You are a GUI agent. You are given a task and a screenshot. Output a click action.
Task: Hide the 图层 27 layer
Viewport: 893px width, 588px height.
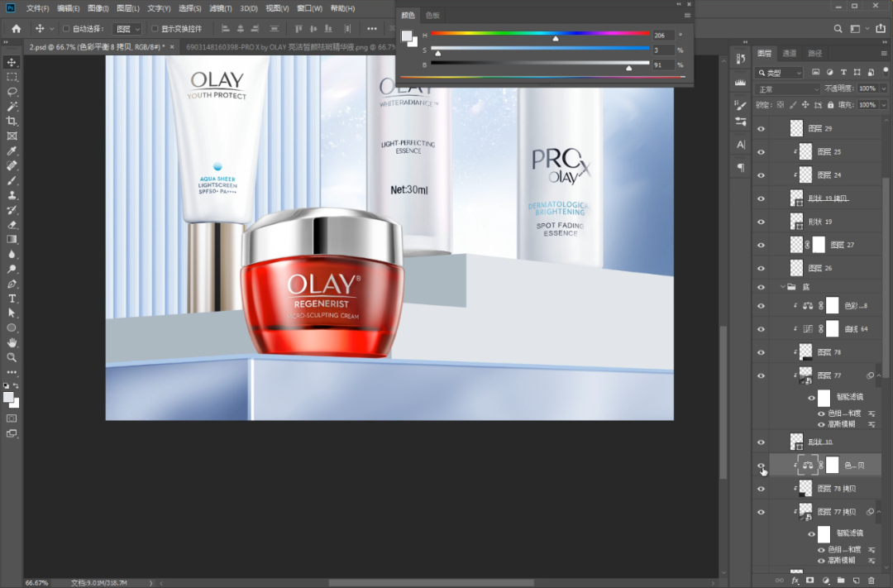tap(761, 245)
